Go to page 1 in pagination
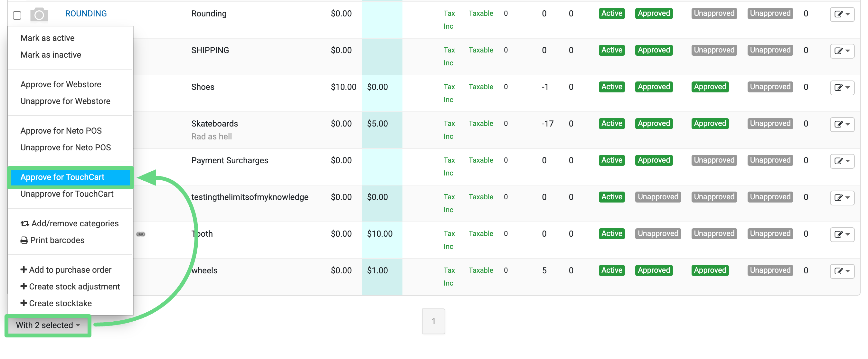The height and width of the screenshot is (359, 868). tap(433, 321)
